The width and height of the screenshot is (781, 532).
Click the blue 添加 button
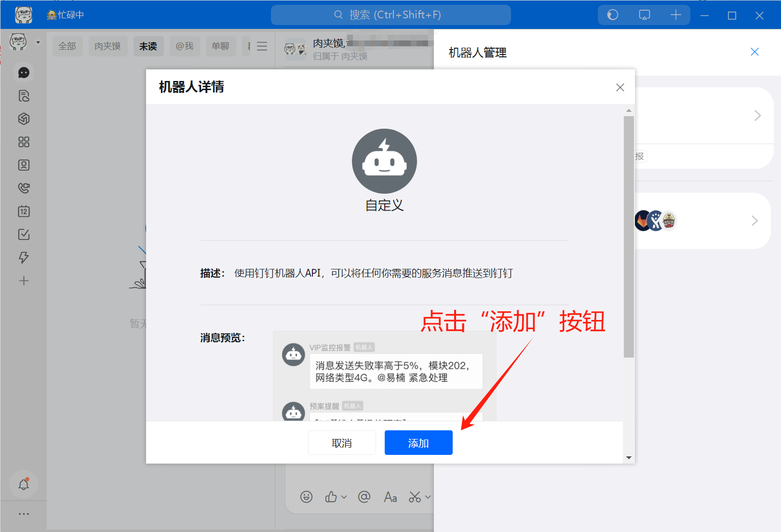(x=418, y=442)
